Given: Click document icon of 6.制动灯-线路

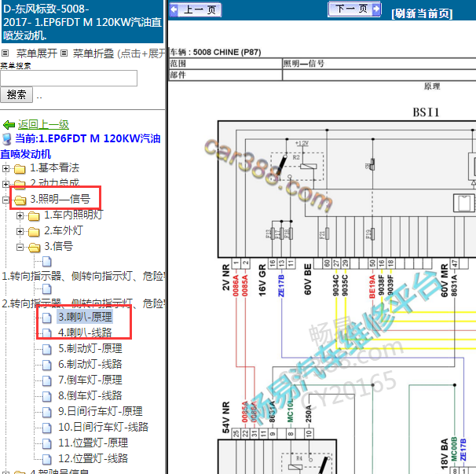Looking at the screenshot, I should coord(47,366).
